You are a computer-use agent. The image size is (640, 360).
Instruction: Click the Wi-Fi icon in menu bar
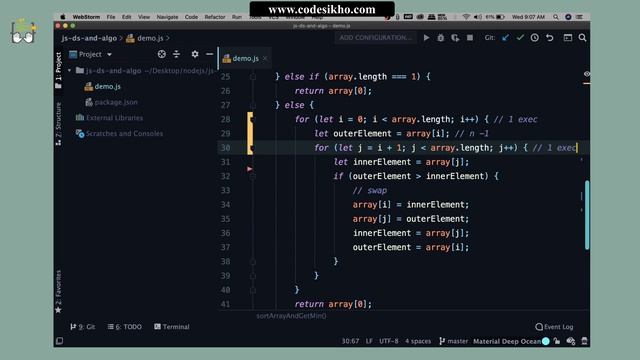click(466, 17)
